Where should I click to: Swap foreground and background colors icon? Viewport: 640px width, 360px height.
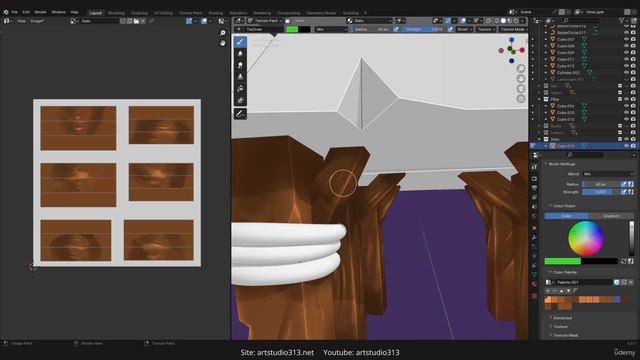click(624, 261)
